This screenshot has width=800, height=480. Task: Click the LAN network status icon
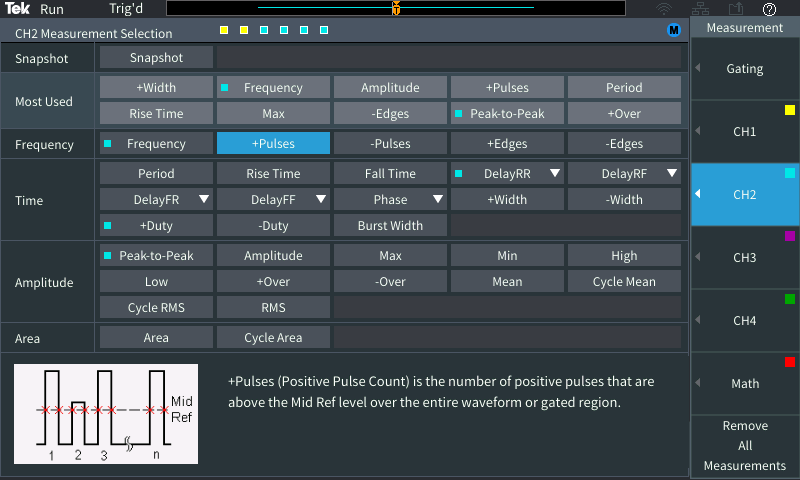(x=700, y=9)
